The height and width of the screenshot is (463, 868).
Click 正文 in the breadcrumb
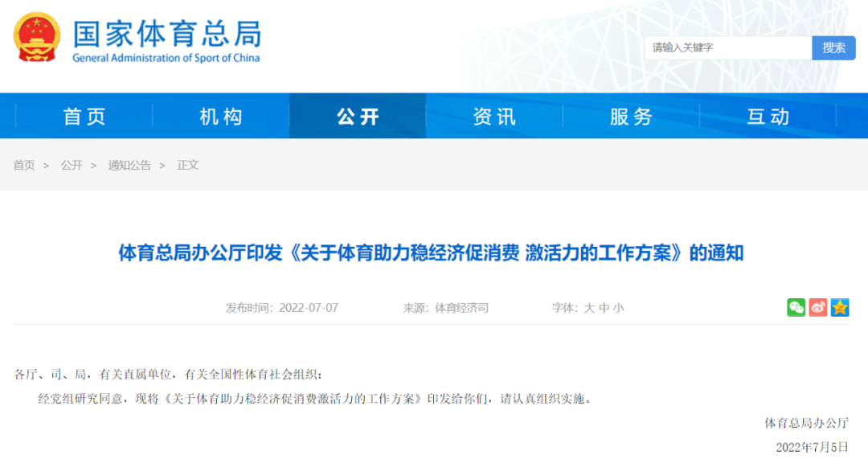click(x=187, y=165)
